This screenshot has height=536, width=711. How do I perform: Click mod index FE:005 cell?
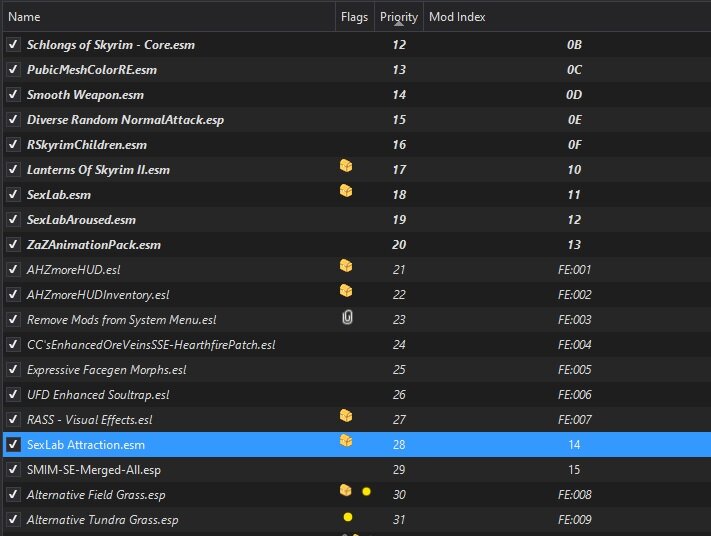pos(574,370)
